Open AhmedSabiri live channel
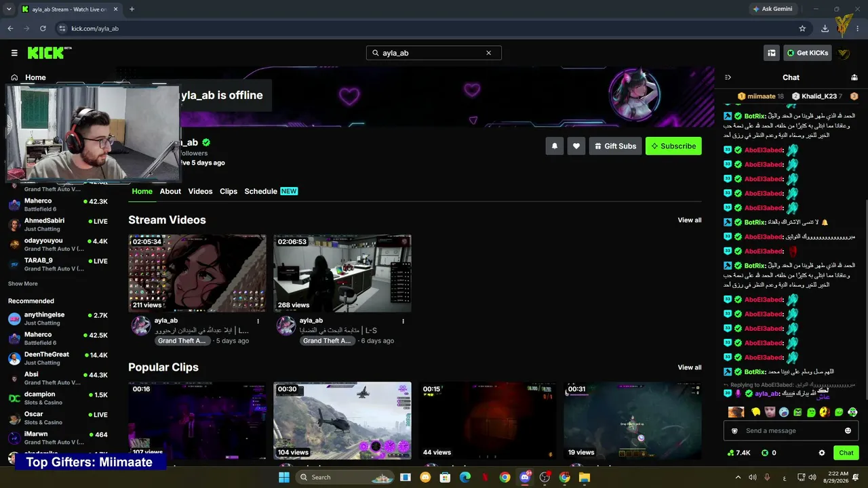868x488 pixels. coord(58,224)
